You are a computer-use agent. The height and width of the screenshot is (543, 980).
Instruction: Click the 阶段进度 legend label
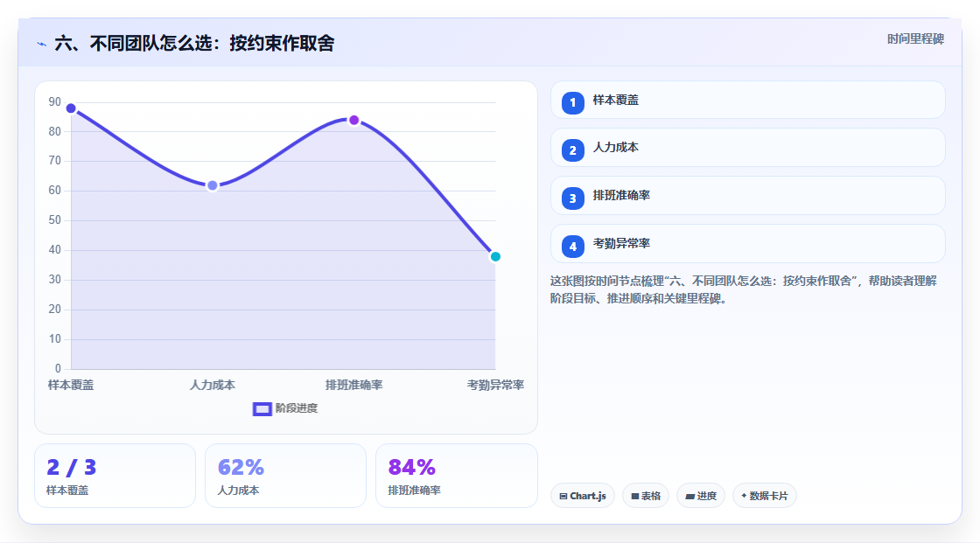point(297,408)
